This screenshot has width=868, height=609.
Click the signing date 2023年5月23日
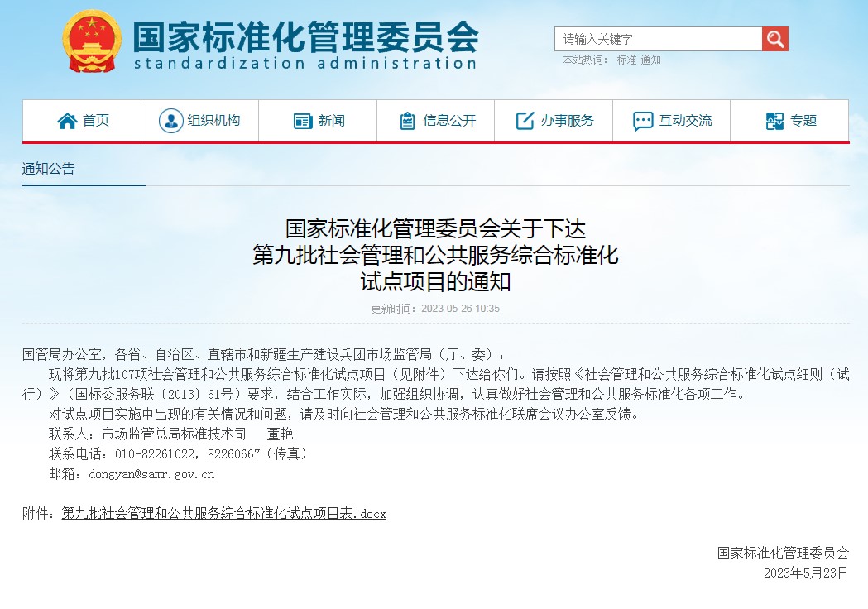tap(806, 573)
